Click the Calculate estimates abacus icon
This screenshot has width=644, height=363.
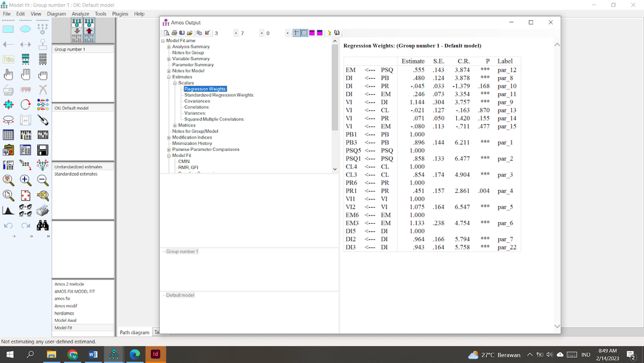(42, 135)
